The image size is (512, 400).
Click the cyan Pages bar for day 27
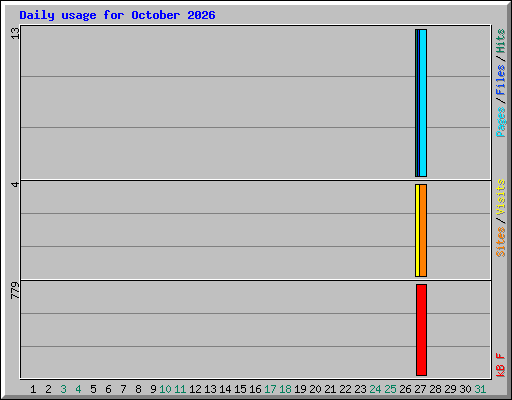[x=423, y=103]
